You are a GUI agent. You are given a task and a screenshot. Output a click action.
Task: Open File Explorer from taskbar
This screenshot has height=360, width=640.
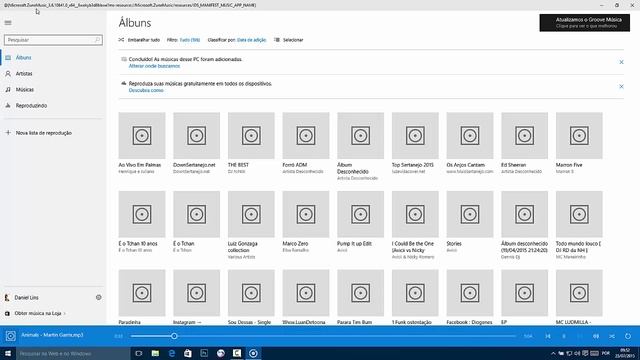point(155,353)
